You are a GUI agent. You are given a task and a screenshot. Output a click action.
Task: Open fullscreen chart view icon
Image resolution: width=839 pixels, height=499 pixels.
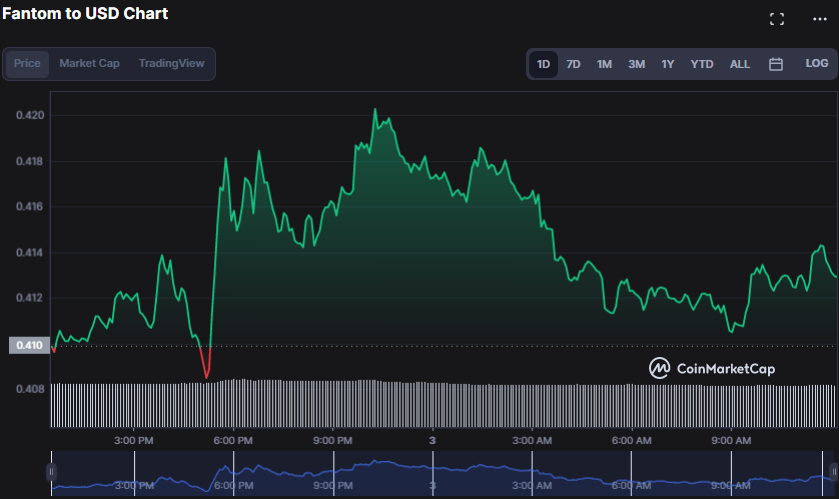[x=777, y=19]
